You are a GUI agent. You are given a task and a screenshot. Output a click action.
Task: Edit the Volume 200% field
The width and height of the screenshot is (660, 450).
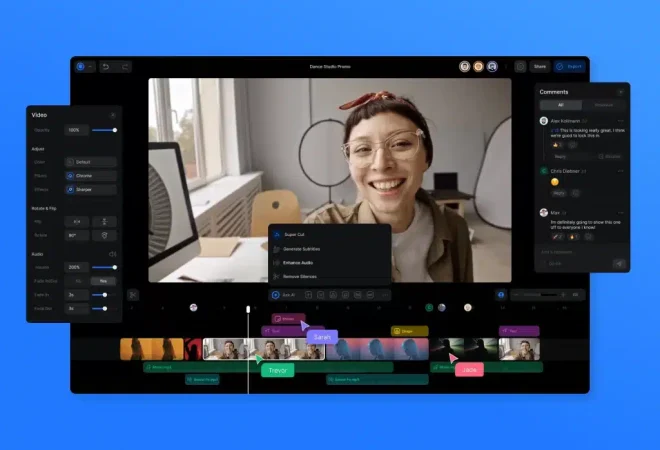77,267
